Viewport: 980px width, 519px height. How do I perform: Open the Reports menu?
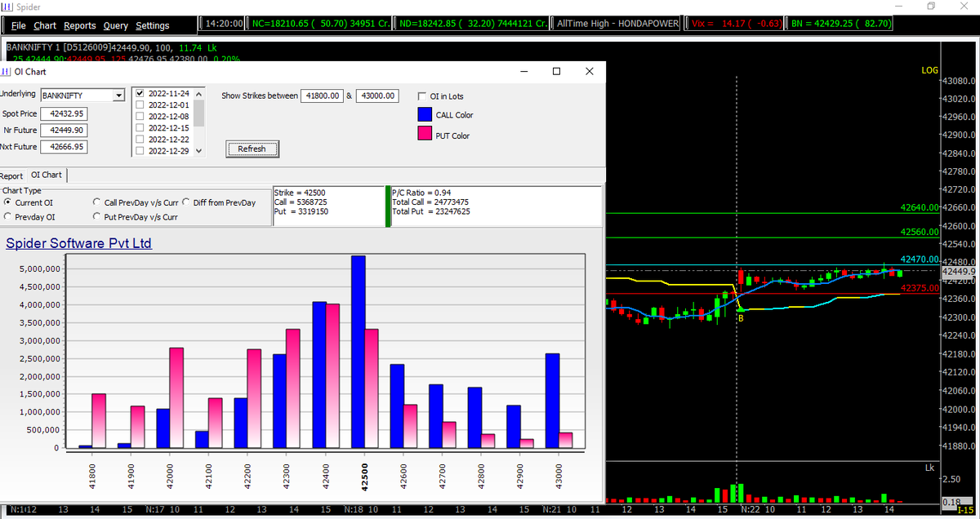click(x=79, y=26)
